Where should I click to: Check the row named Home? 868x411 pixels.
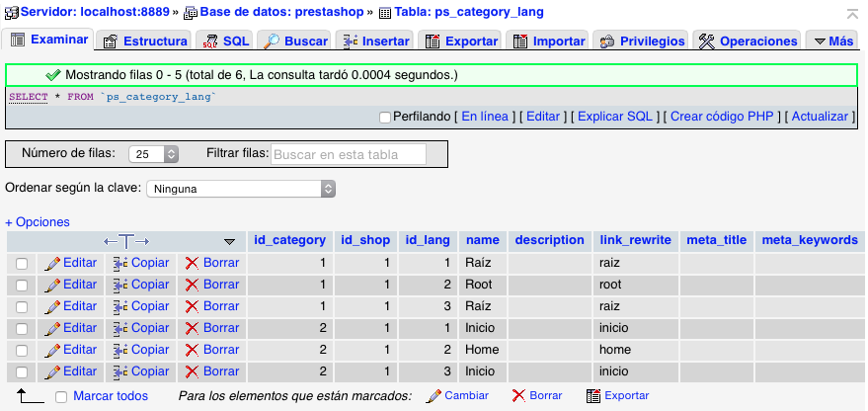point(22,351)
